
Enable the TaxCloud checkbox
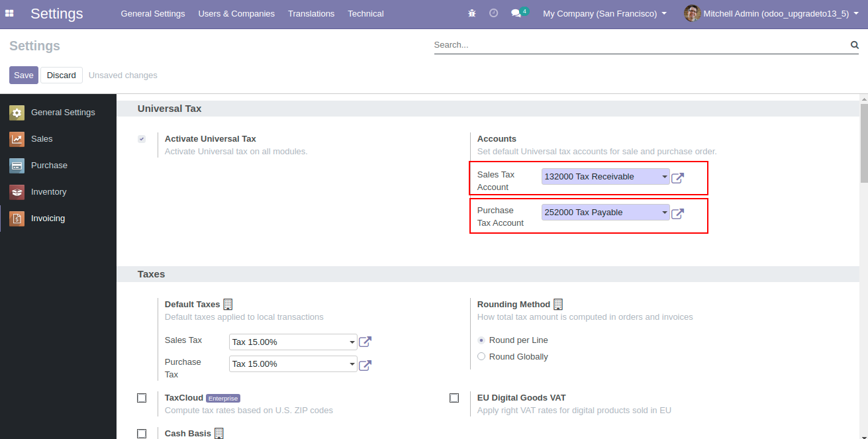pos(142,398)
